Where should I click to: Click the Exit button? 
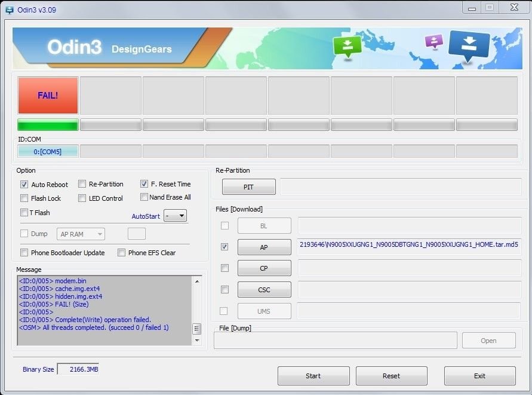click(479, 376)
